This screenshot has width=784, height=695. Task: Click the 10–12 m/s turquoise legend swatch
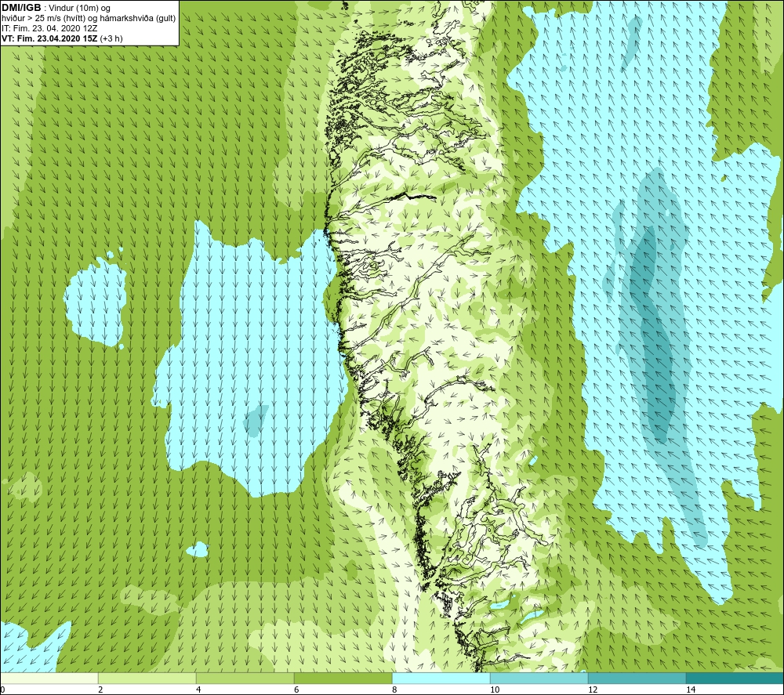[x=539, y=678]
